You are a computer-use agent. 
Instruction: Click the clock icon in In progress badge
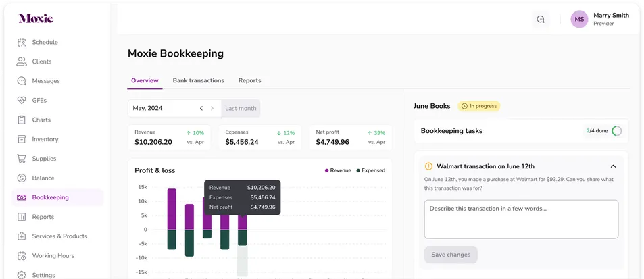tap(464, 106)
